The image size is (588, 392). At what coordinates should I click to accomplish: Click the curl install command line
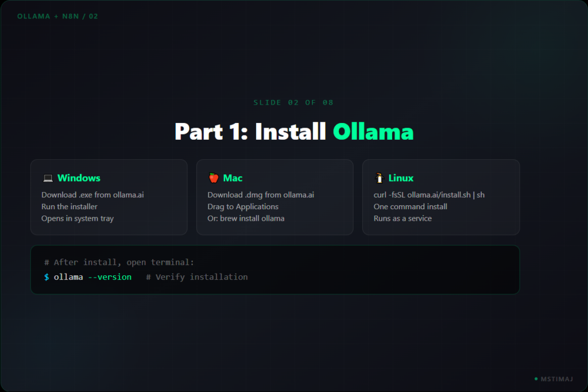pos(429,195)
